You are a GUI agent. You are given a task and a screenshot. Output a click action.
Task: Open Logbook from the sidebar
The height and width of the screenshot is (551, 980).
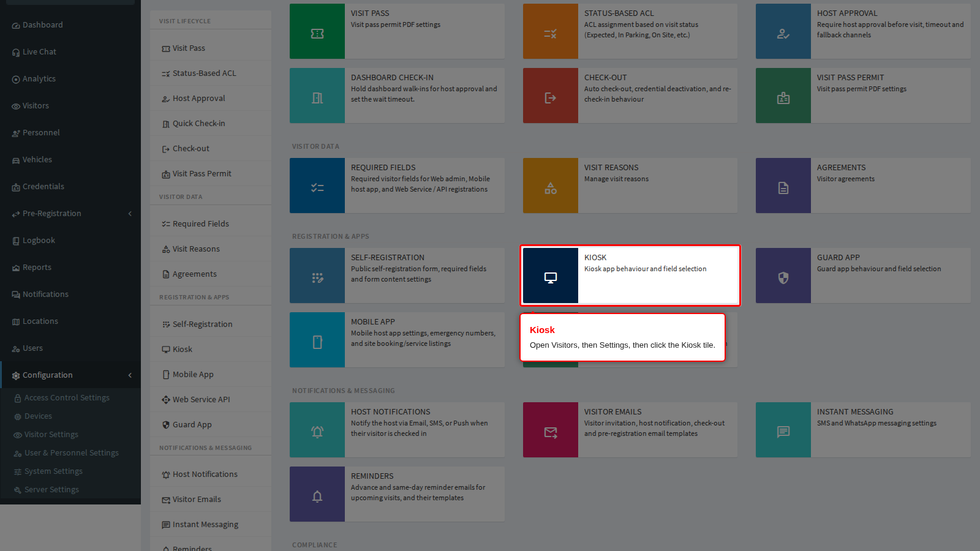coord(70,241)
